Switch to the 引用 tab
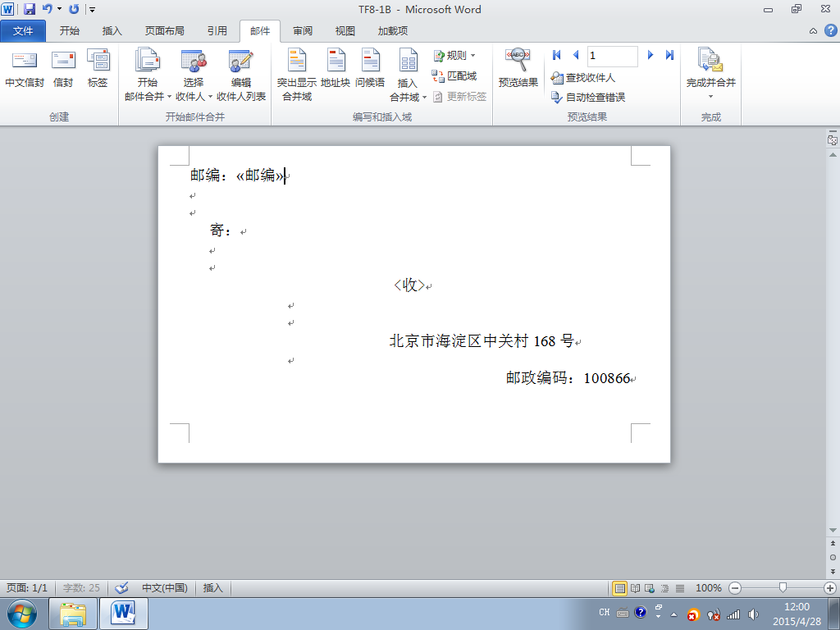Screen dimensions: 840x630 217,31
